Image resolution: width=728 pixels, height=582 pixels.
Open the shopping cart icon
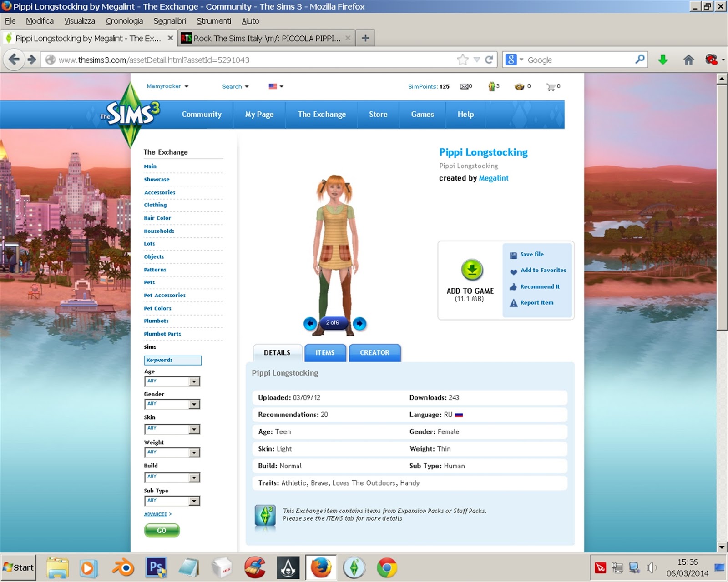click(551, 86)
